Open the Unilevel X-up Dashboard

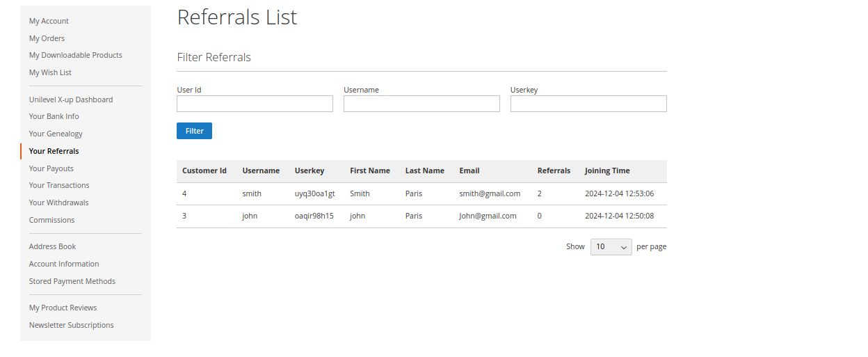[71, 100]
